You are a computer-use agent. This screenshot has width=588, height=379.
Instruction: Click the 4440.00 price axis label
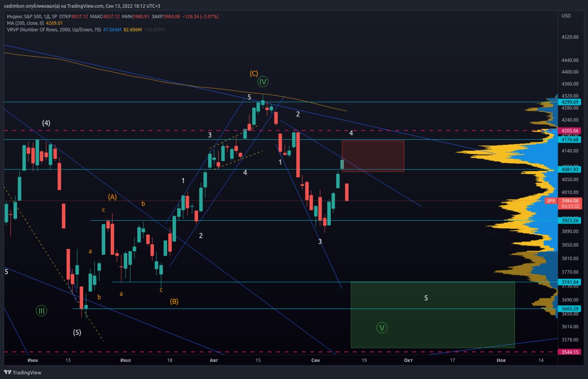[x=569, y=60]
